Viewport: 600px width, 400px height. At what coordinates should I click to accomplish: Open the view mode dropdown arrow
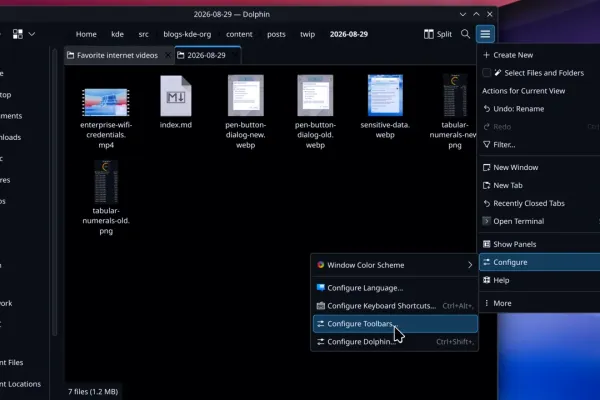pos(32,34)
